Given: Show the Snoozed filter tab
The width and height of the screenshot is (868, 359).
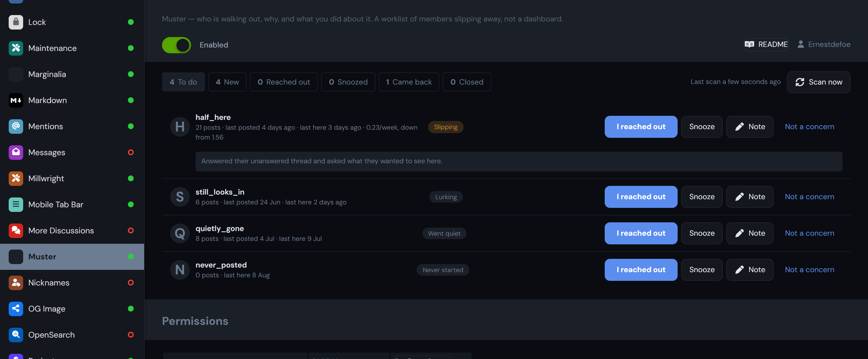Looking at the screenshot, I should [348, 82].
